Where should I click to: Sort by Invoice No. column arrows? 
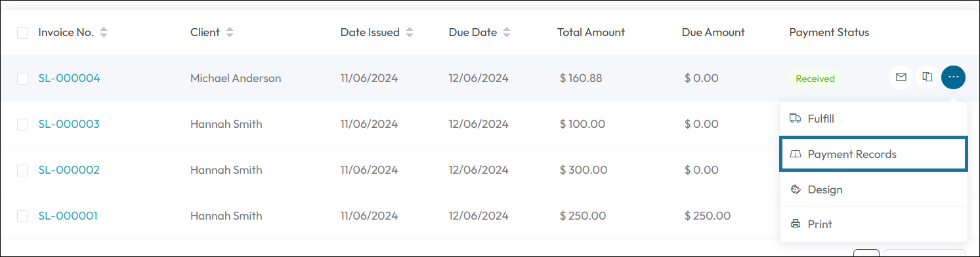click(x=104, y=32)
